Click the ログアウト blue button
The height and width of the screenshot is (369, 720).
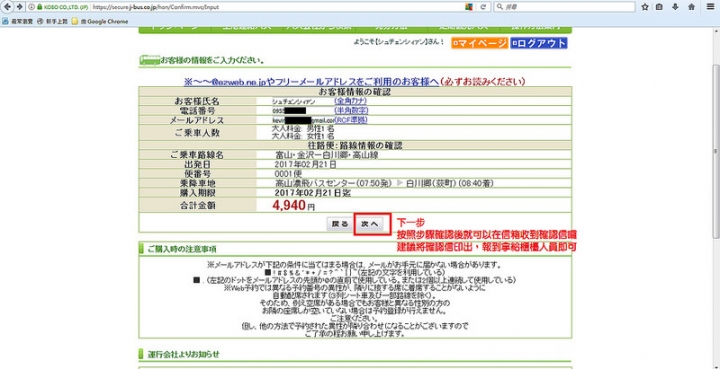point(539,43)
